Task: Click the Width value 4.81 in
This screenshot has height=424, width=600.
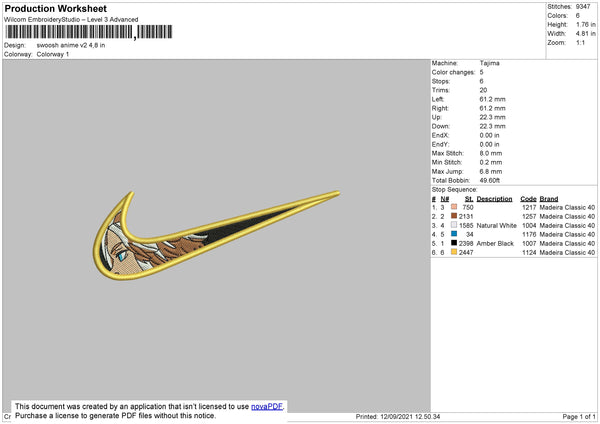Action: click(x=585, y=34)
